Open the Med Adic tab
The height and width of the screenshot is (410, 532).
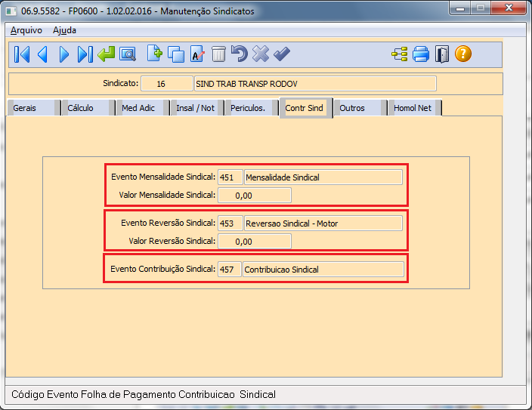[x=143, y=108]
